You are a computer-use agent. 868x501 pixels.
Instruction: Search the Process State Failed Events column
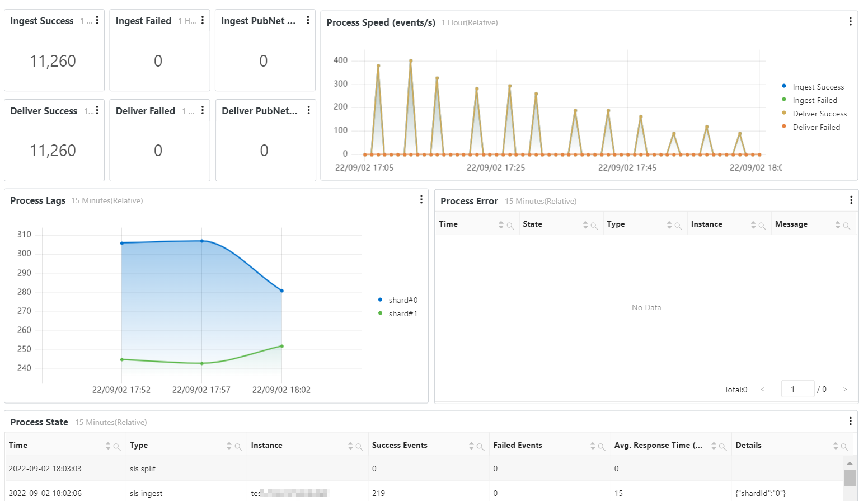[602, 447]
